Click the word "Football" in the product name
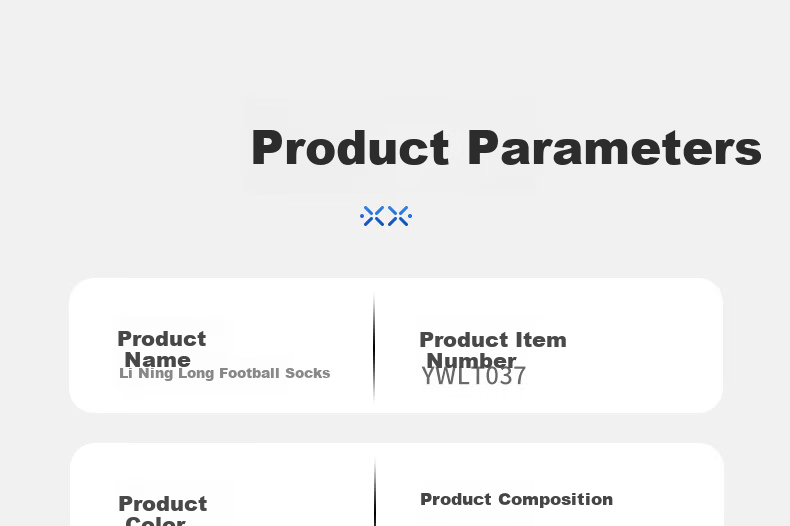Viewport: 790px width, 526px height. point(249,373)
